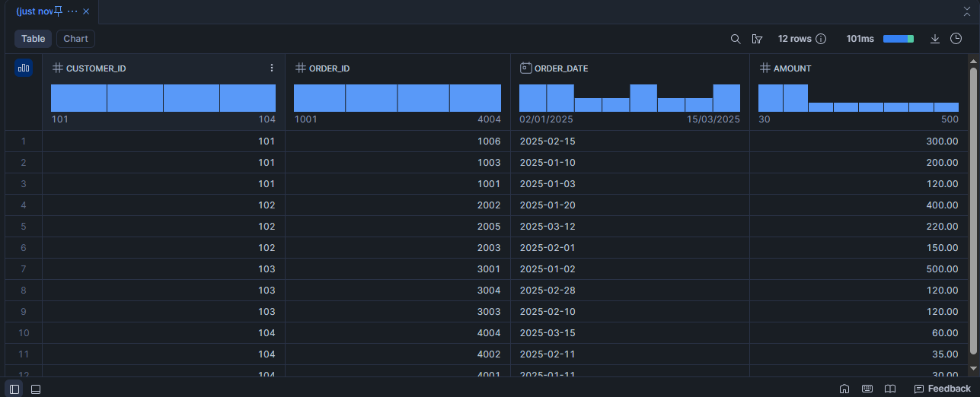Go to the home icon in status bar
980x397 pixels.
click(844, 389)
